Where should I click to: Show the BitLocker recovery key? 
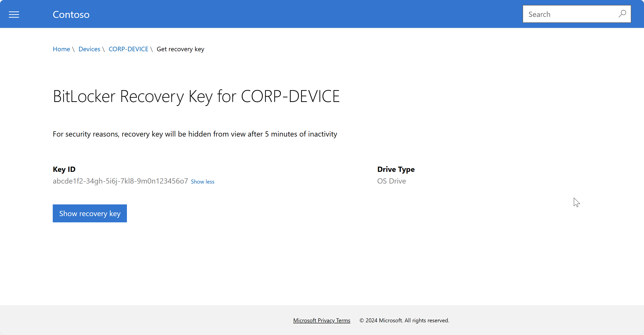[x=90, y=213]
